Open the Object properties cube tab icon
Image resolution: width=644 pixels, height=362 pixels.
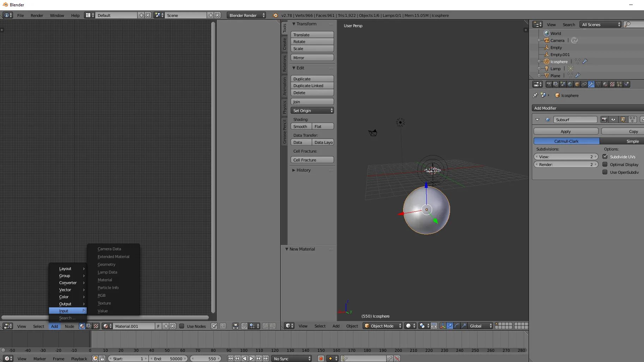click(x=577, y=84)
